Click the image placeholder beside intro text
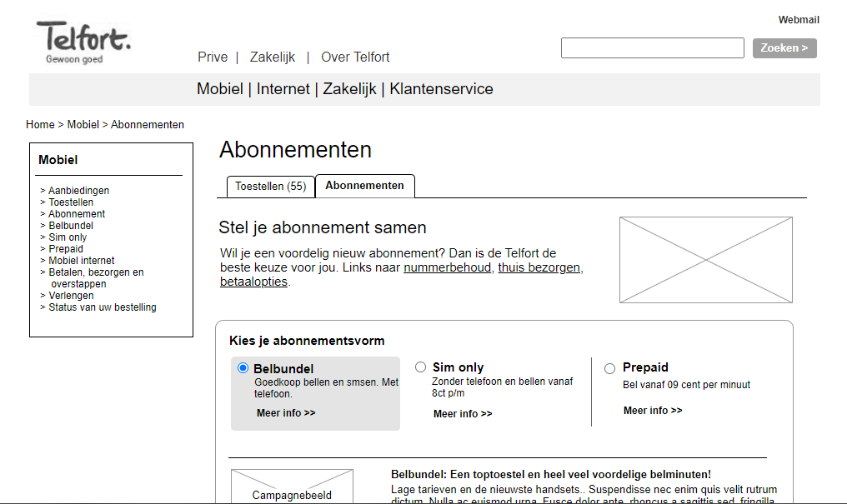847x504 pixels. coord(706,260)
